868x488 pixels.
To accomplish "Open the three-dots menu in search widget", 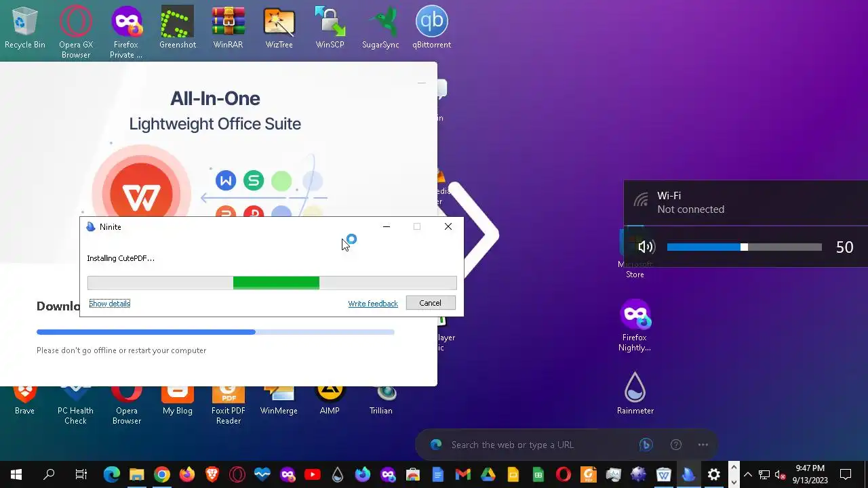I will (703, 445).
